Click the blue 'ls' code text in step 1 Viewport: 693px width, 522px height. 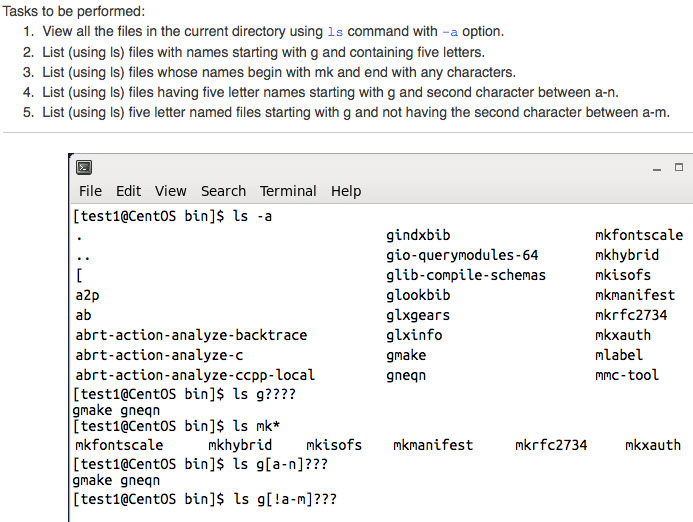(x=336, y=32)
